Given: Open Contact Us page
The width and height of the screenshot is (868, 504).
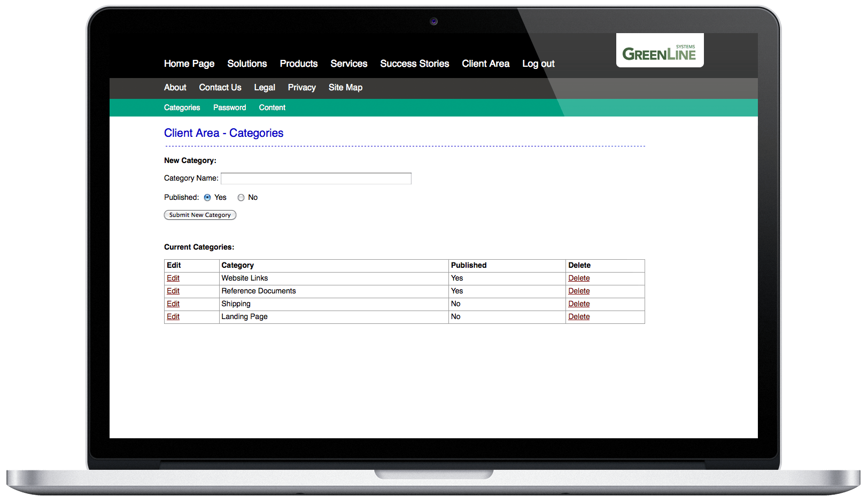Looking at the screenshot, I should (220, 87).
